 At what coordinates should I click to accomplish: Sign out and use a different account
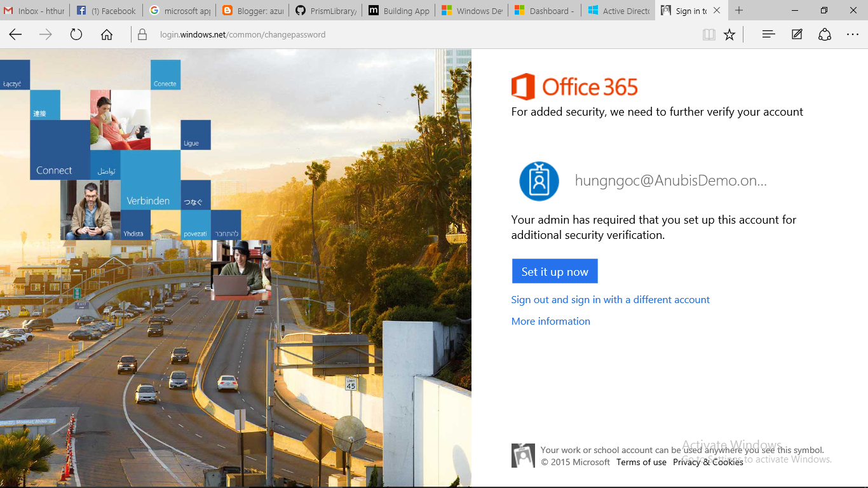(611, 300)
